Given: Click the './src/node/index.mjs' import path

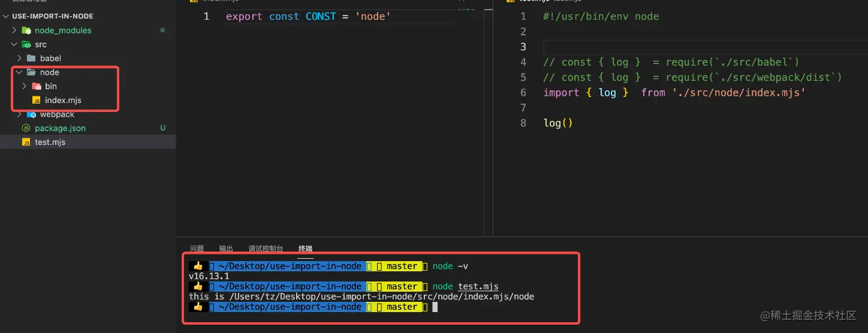Looking at the screenshot, I should point(739,92).
